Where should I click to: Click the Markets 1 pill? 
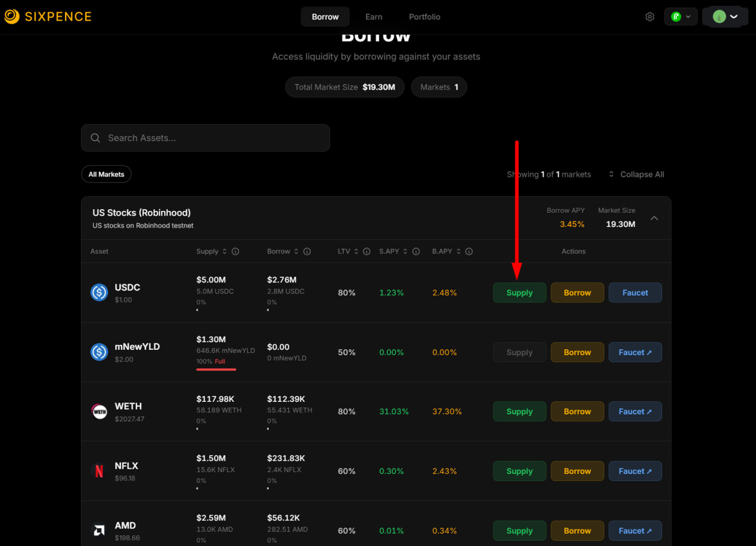tap(439, 87)
